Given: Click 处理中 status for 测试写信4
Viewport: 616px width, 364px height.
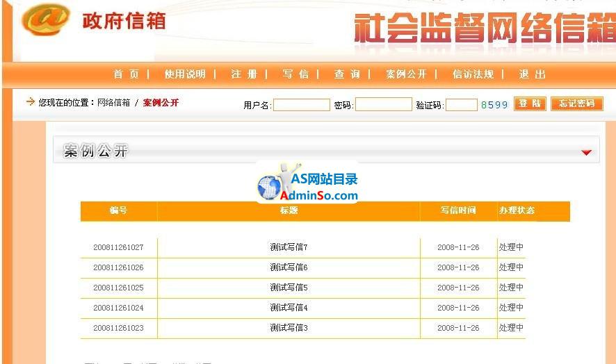Looking at the screenshot, I should tap(511, 308).
